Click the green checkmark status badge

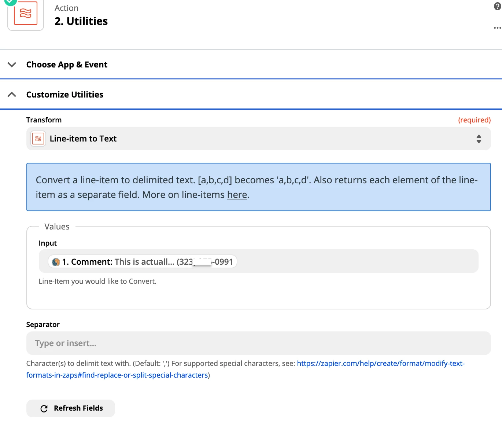[10, 2]
